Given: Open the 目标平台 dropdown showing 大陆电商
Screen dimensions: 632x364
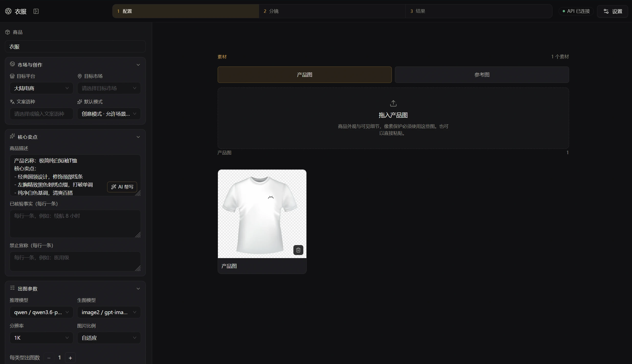Looking at the screenshot, I should point(41,88).
